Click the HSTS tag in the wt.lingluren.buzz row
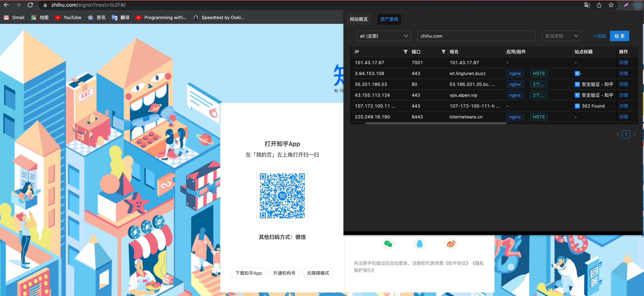The image size is (644, 296). point(538,74)
